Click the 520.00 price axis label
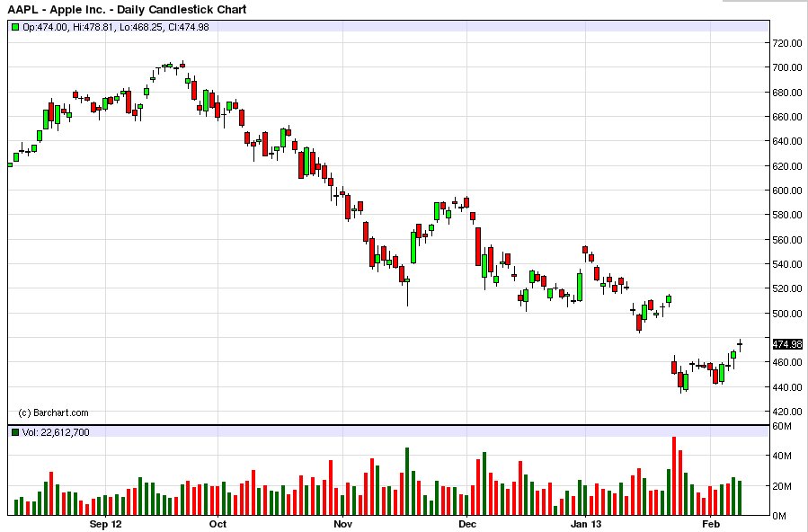The image size is (808, 532). tap(786, 289)
